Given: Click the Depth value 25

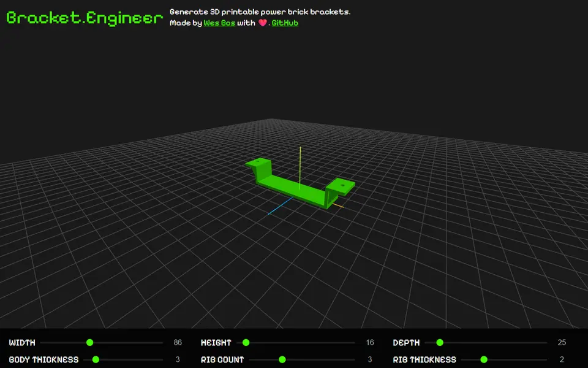Looking at the screenshot, I should (562, 342).
